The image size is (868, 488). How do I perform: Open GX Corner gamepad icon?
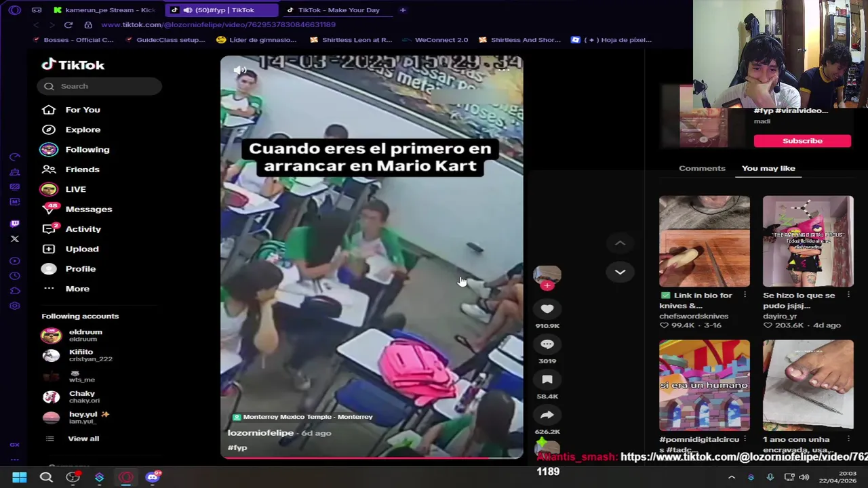pos(37,10)
